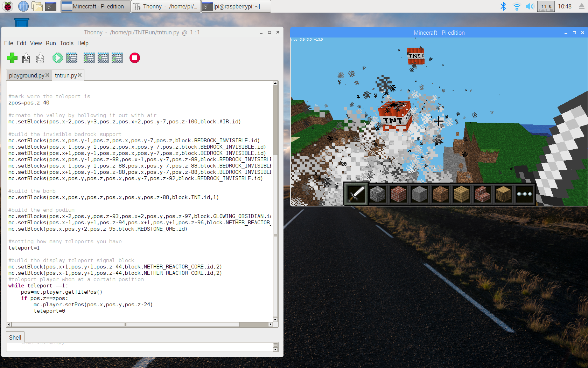Open the Run menu
The width and height of the screenshot is (588, 368).
coord(51,43)
